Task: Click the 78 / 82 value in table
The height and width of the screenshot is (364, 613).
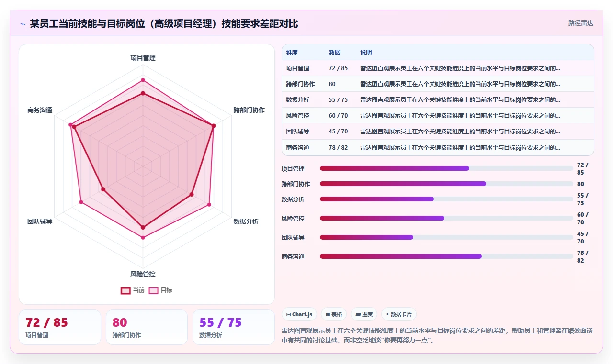Action: point(338,148)
